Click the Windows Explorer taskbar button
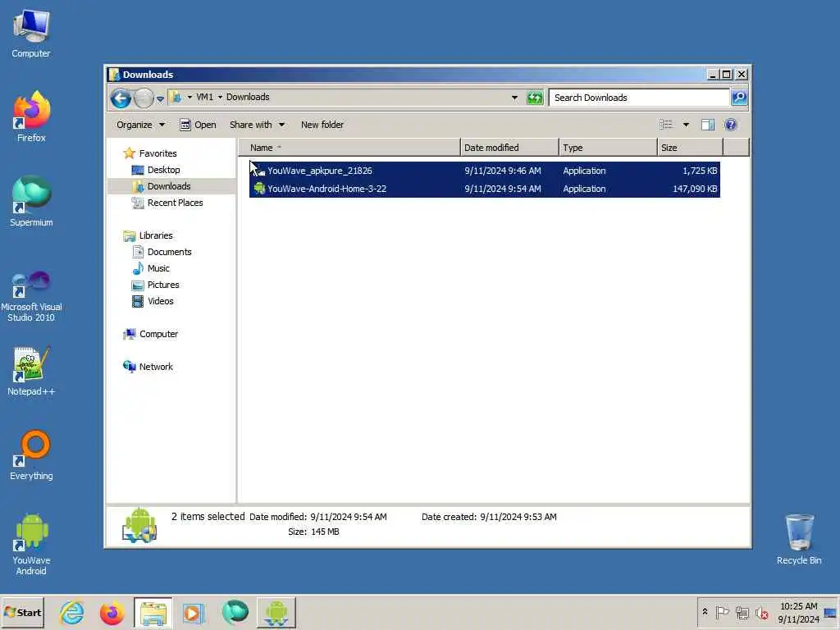840x630 pixels. click(x=153, y=613)
